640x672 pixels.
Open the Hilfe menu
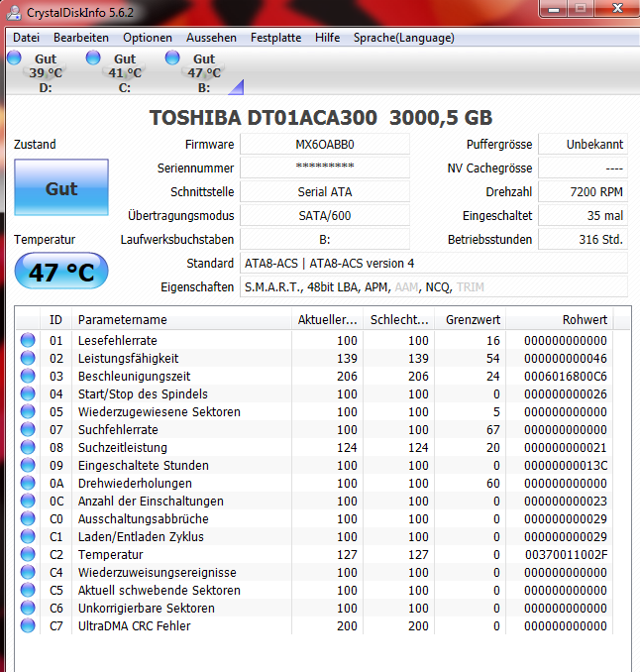pyautogui.click(x=327, y=38)
